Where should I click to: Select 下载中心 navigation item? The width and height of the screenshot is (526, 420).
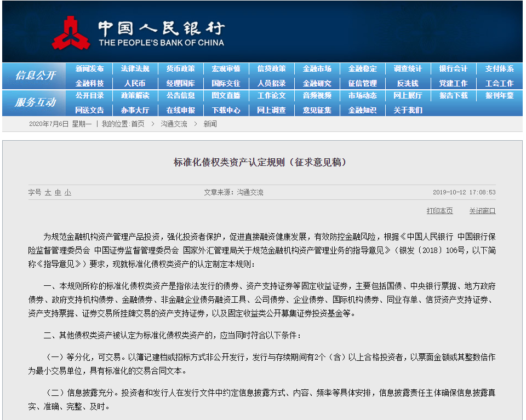point(226,110)
